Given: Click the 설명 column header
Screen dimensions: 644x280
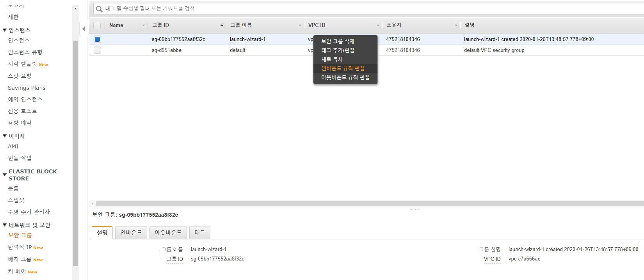Looking at the screenshot, I should click(470, 25).
